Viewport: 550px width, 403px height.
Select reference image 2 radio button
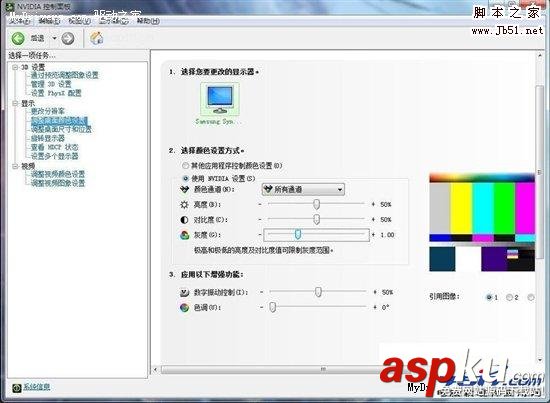pyautogui.click(x=509, y=297)
